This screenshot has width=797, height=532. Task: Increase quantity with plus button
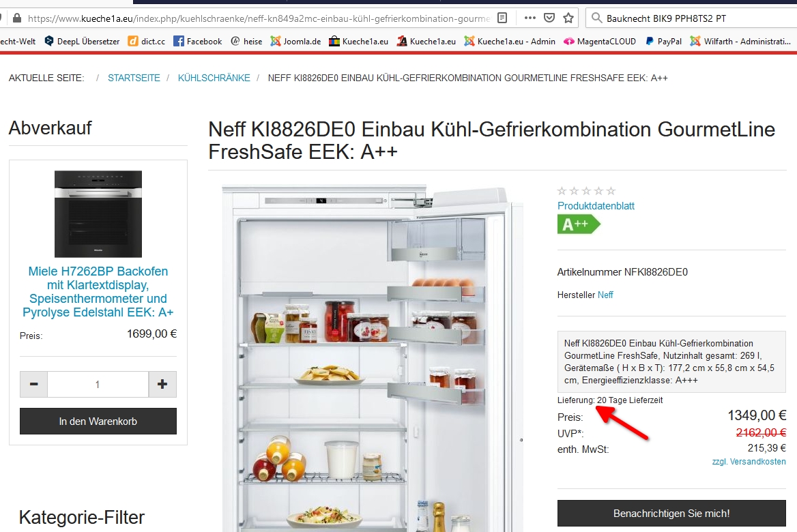click(162, 384)
